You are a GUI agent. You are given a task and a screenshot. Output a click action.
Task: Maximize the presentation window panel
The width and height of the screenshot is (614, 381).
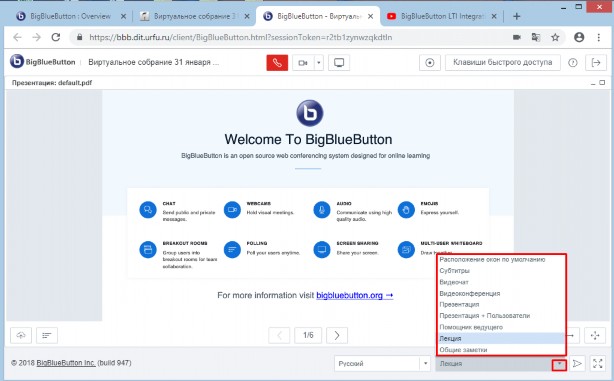[602, 83]
